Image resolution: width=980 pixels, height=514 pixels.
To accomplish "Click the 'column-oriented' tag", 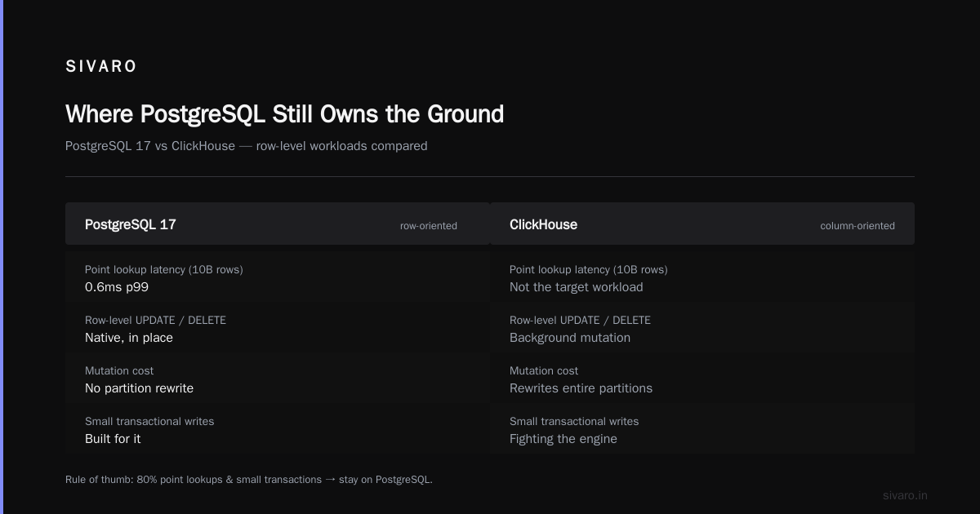I will 857,226.
